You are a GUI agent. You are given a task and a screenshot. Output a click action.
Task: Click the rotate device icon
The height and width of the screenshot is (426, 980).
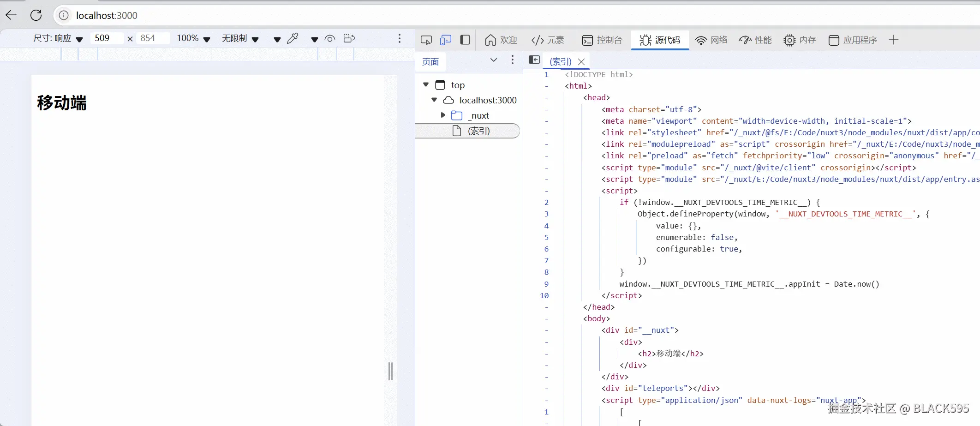click(349, 38)
